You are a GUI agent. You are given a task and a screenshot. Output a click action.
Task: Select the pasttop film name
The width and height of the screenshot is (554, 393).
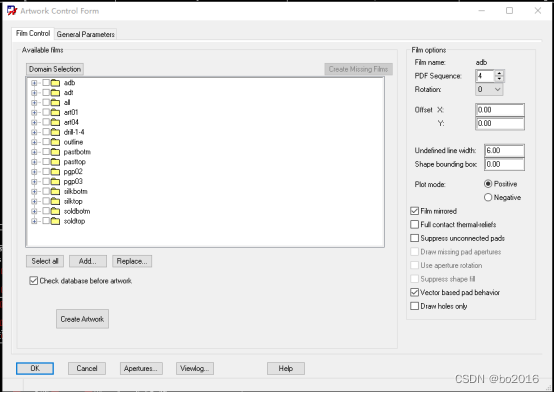coord(75,162)
